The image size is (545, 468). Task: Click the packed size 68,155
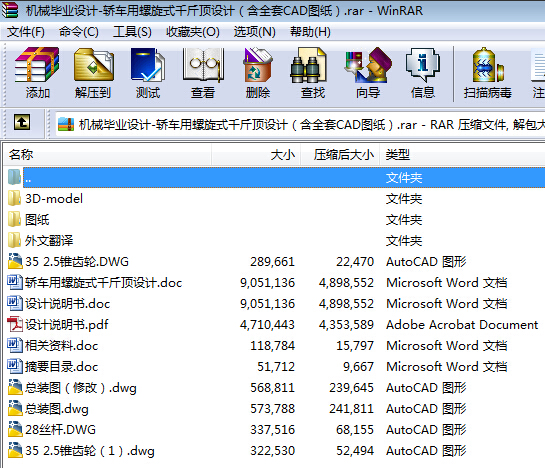click(x=355, y=430)
